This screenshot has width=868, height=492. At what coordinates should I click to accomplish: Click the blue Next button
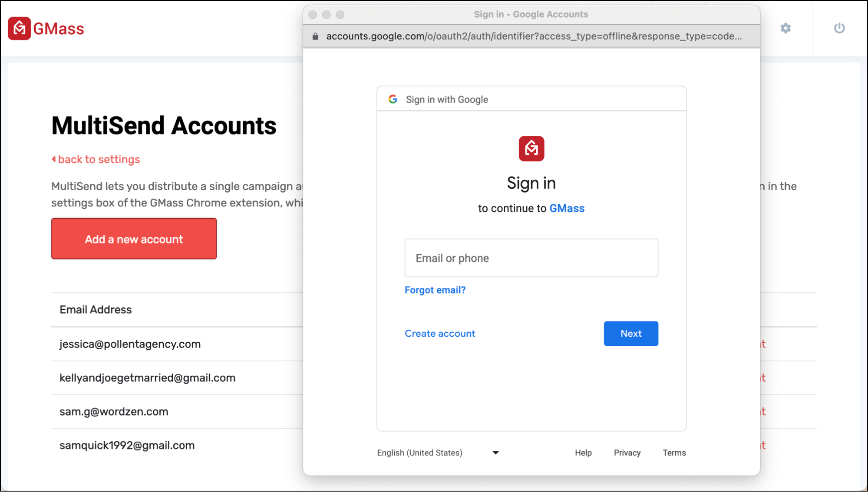click(631, 333)
